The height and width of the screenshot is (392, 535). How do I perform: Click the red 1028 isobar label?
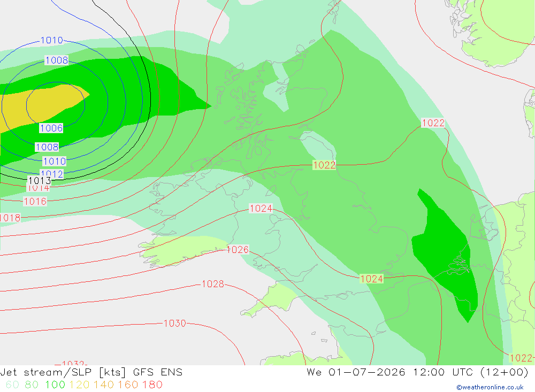(x=213, y=284)
